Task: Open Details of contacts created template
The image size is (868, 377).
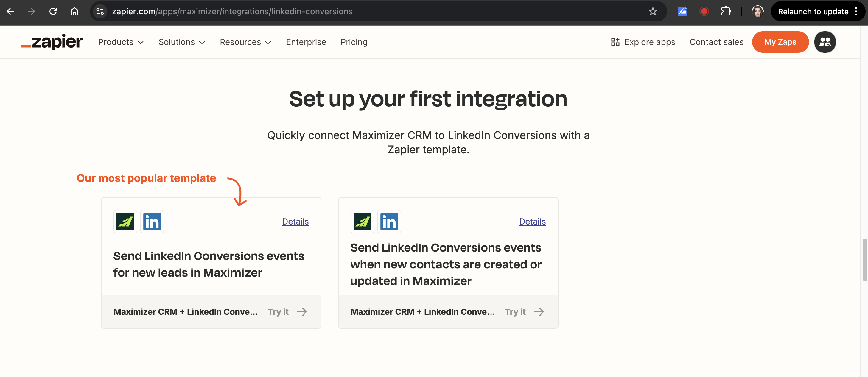Action: coord(532,221)
